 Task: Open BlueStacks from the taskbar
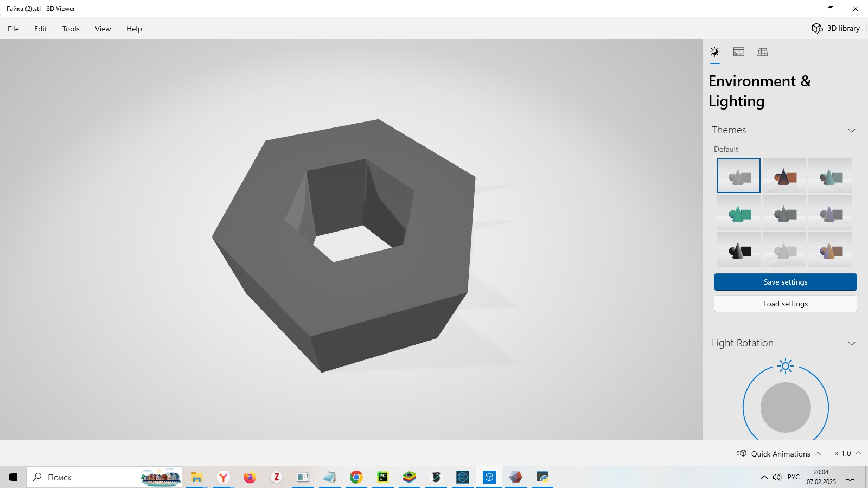[410, 477]
